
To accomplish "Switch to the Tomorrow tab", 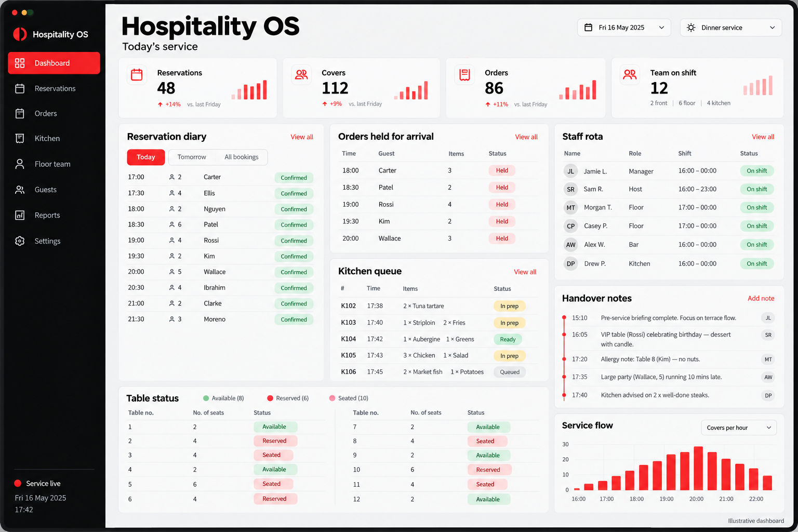I will 192,157.
